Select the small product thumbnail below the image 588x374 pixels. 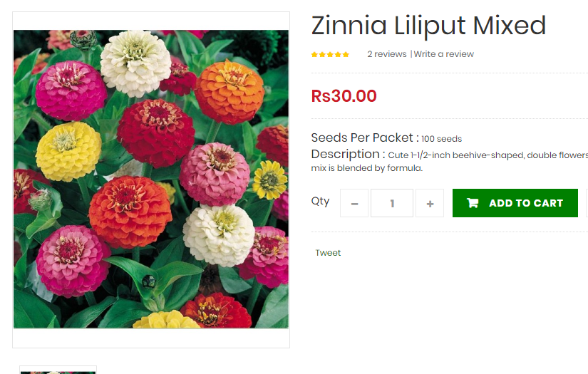(x=58, y=370)
